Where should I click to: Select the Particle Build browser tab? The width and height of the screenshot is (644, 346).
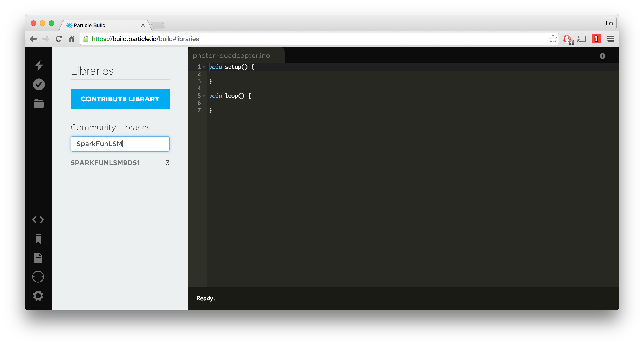[105, 25]
